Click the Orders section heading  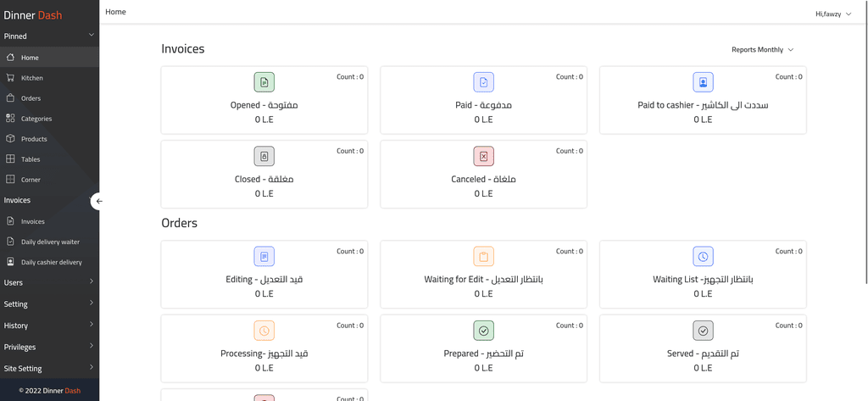[x=180, y=223]
